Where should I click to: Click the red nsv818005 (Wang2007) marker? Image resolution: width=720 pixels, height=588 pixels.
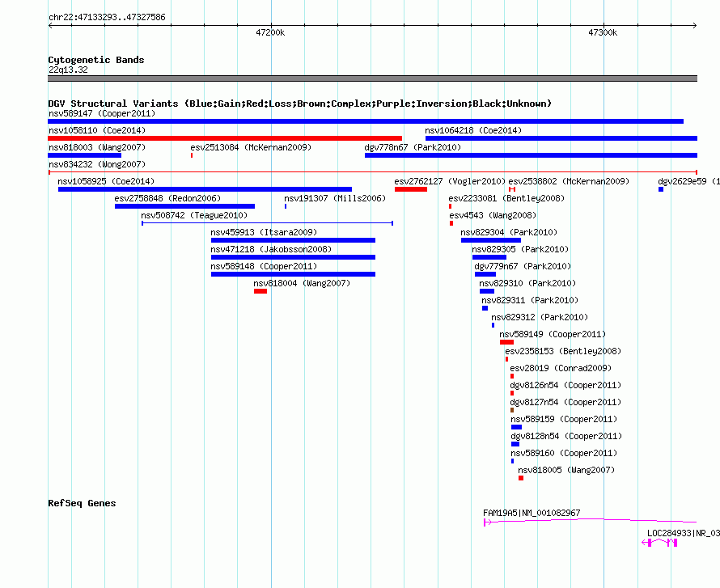pyautogui.click(x=521, y=478)
